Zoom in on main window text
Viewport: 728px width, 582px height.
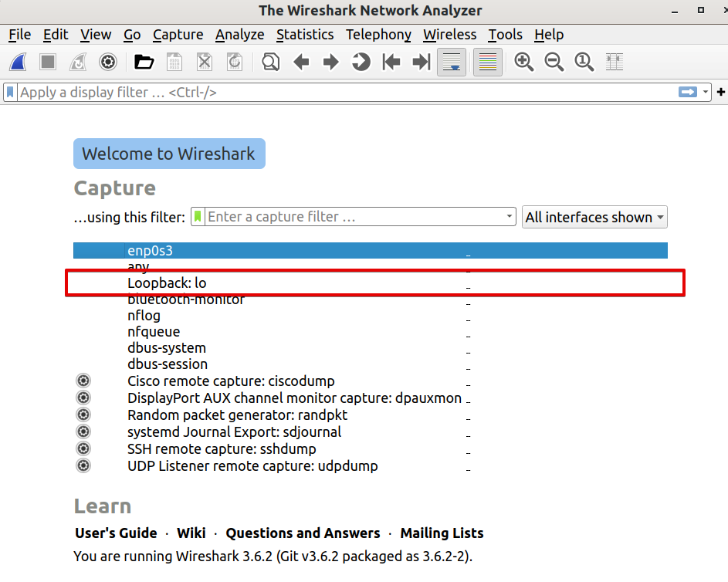point(523,62)
